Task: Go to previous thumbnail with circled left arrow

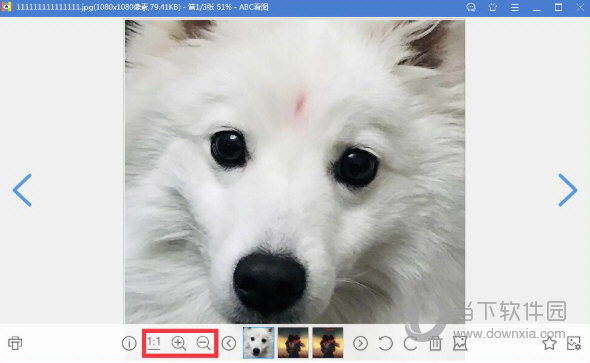Action: click(x=229, y=343)
